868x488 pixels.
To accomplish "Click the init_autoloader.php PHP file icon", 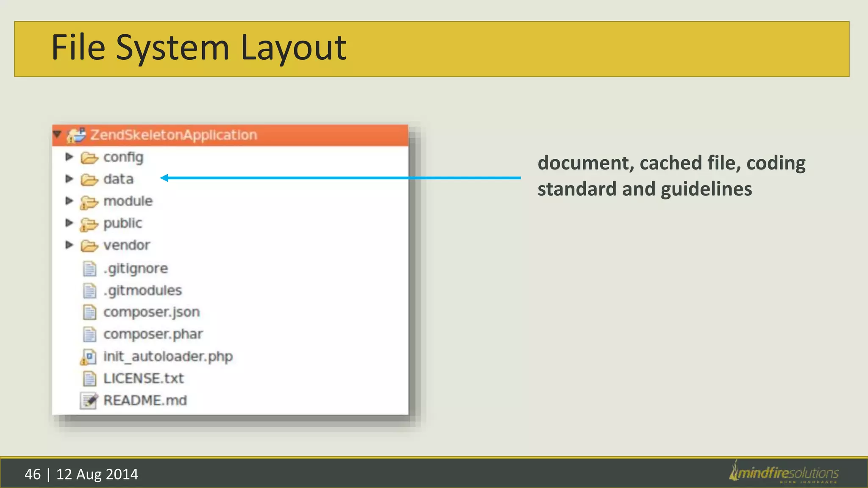I will tap(89, 357).
